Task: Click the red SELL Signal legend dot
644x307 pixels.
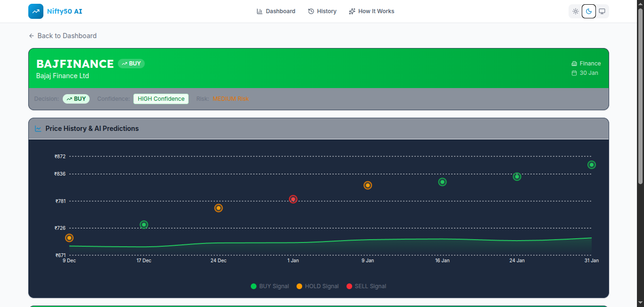Action: pos(349,286)
